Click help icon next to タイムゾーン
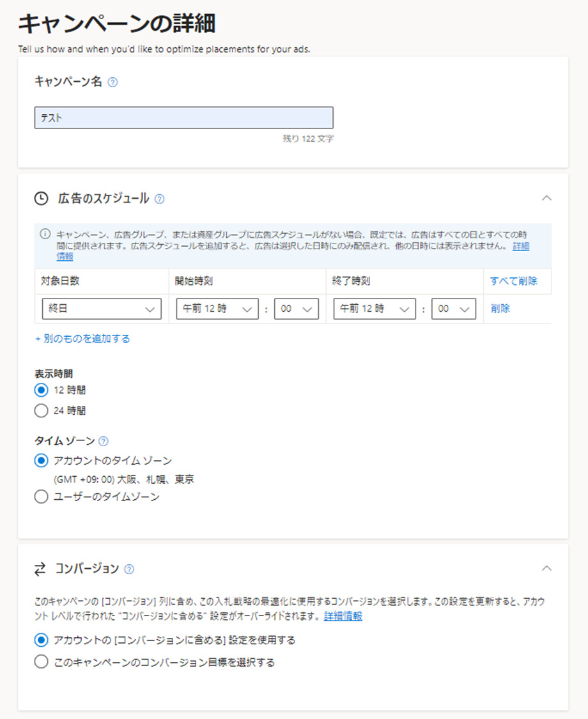This screenshot has height=719, width=588. [x=104, y=441]
